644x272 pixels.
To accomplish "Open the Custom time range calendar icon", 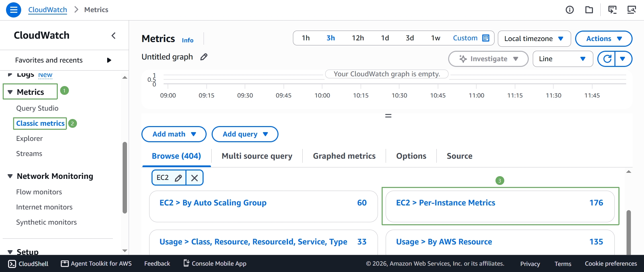I will pos(486,38).
